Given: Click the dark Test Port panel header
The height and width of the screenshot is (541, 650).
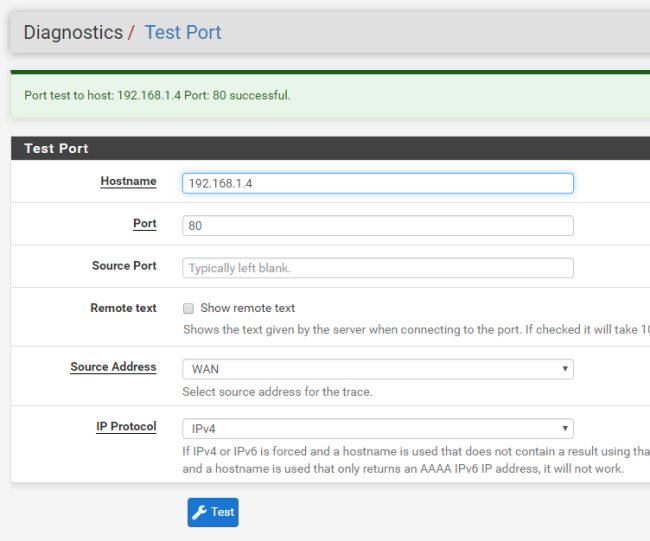Looking at the screenshot, I should coord(56,148).
